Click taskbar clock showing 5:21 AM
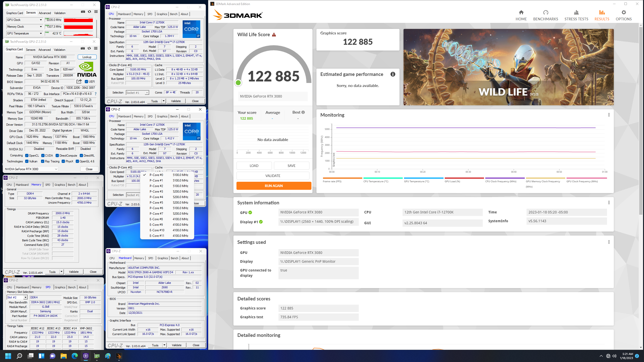 [626, 356]
